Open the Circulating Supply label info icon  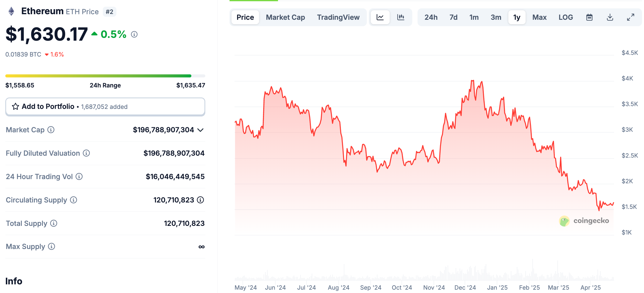pos(74,200)
